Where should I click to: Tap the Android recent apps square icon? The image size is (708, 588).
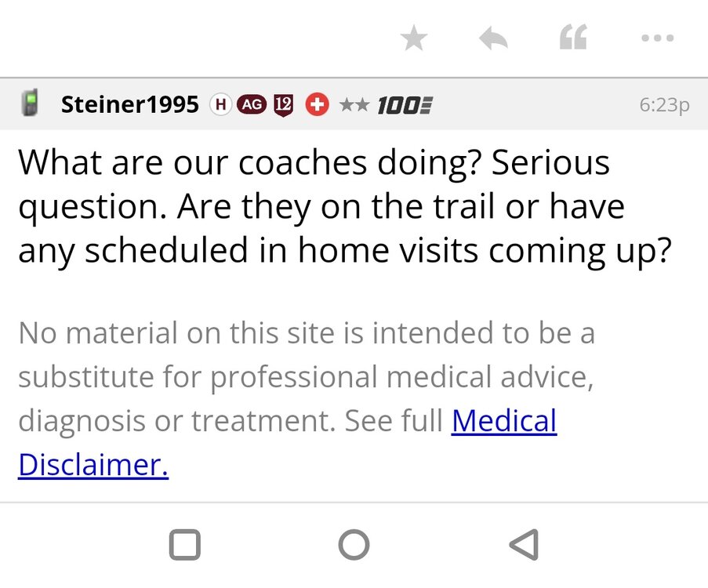pos(184,543)
